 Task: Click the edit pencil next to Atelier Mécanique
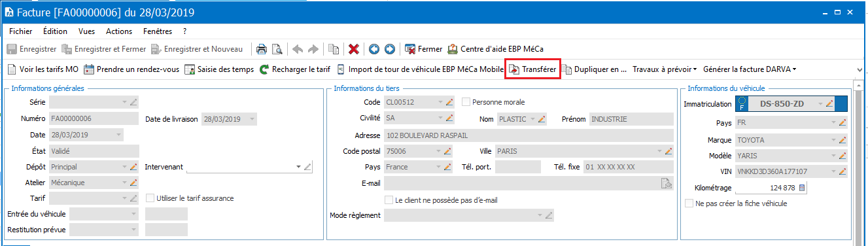pos(133,183)
